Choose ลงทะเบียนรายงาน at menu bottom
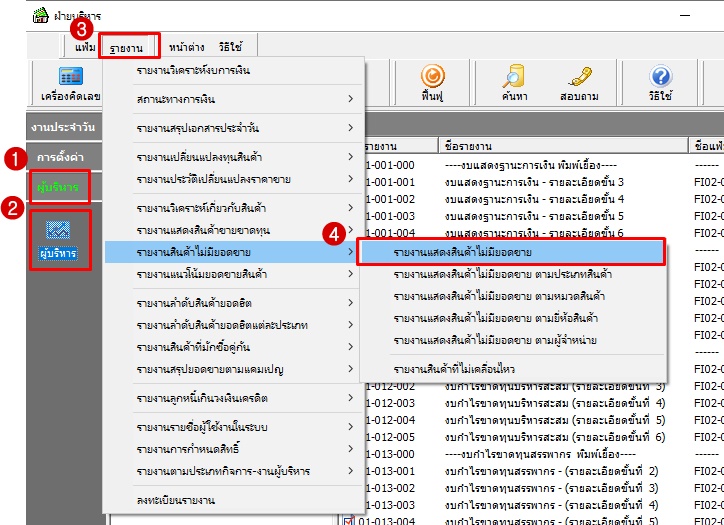724x525 pixels. pos(231,500)
